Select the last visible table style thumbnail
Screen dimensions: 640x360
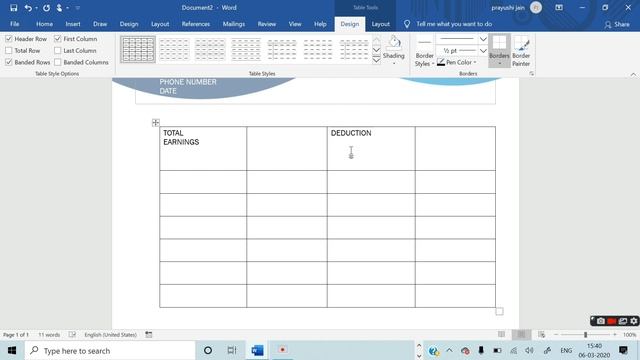point(354,49)
